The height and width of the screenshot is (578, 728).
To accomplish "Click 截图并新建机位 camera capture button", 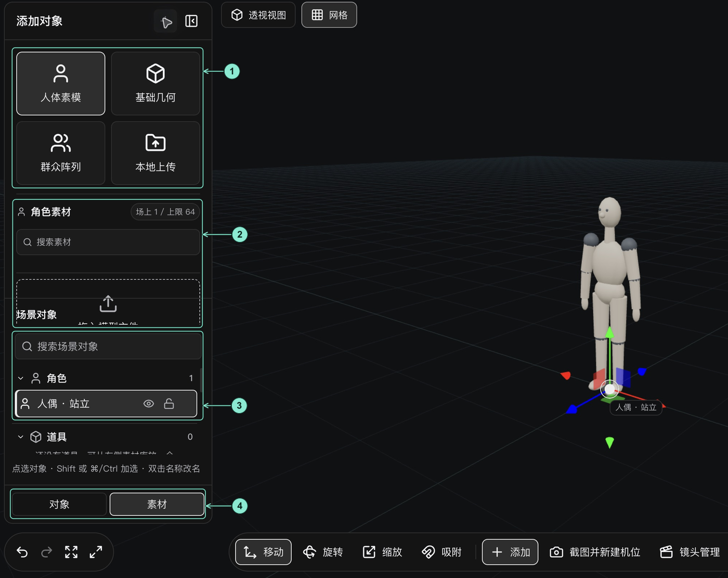I will tap(595, 552).
